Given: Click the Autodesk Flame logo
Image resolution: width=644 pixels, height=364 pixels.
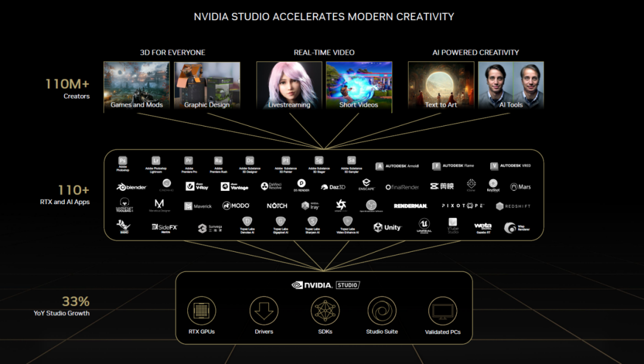Looking at the screenshot, I should (453, 166).
